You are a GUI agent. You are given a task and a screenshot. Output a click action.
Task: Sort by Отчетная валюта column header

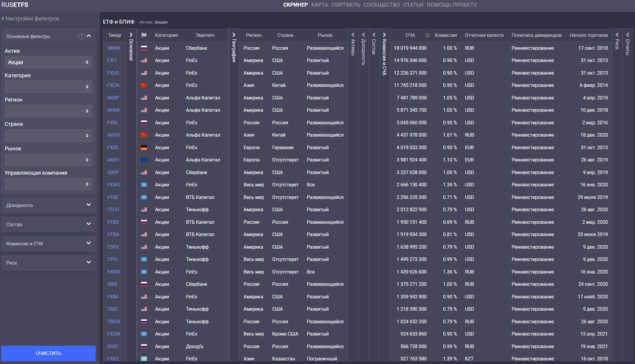click(484, 35)
